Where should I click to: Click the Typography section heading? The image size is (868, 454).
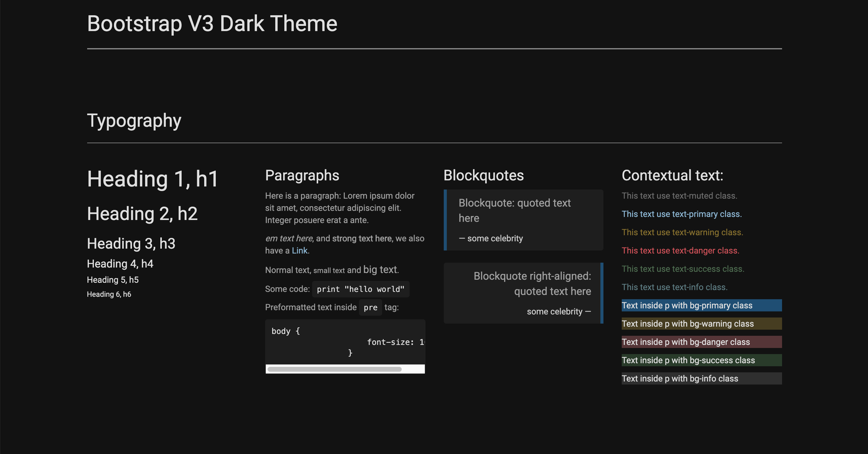[x=134, y=121]
